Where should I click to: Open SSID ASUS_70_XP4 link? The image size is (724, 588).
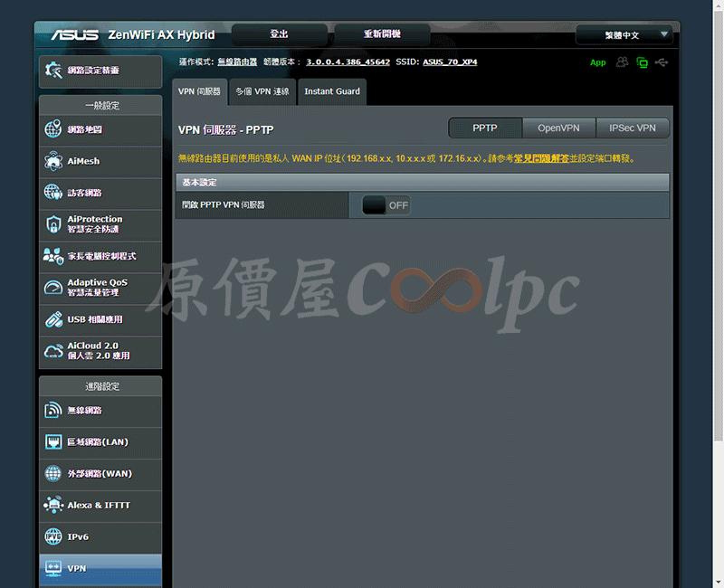click(450, 62)
